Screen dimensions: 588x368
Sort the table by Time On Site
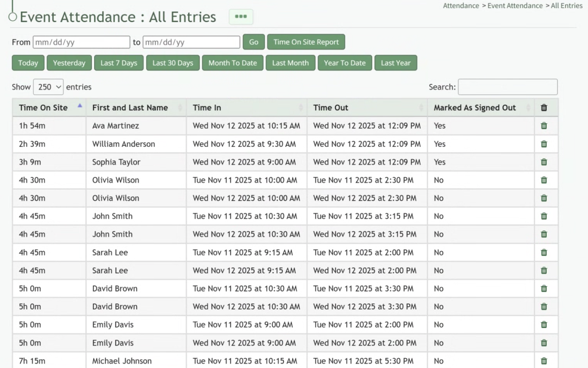click(49, 107)
